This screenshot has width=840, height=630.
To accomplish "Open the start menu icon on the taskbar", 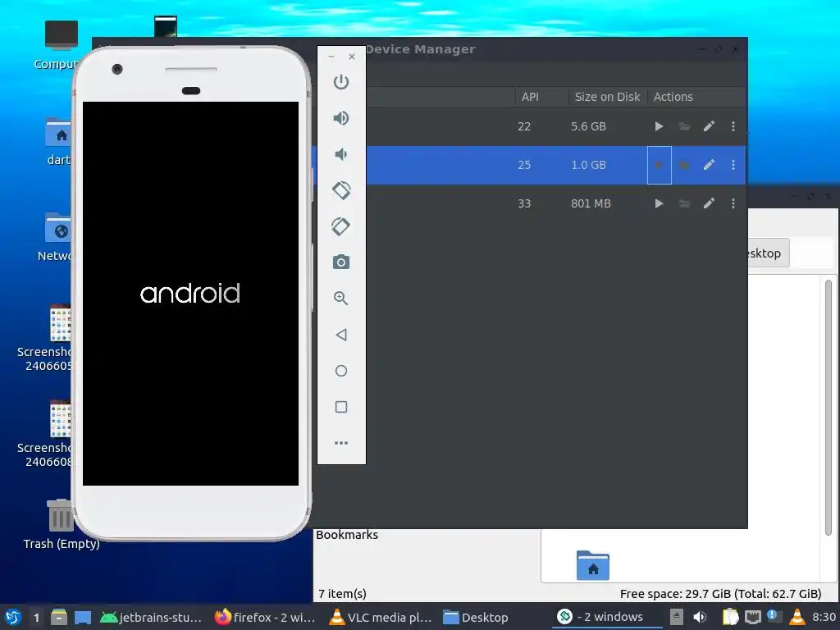I will [x=13, y=617].
